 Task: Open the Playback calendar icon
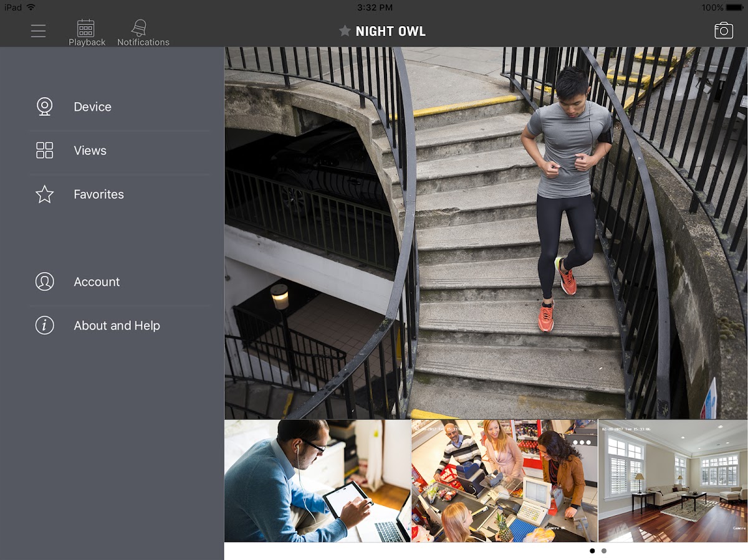(86, 29)
